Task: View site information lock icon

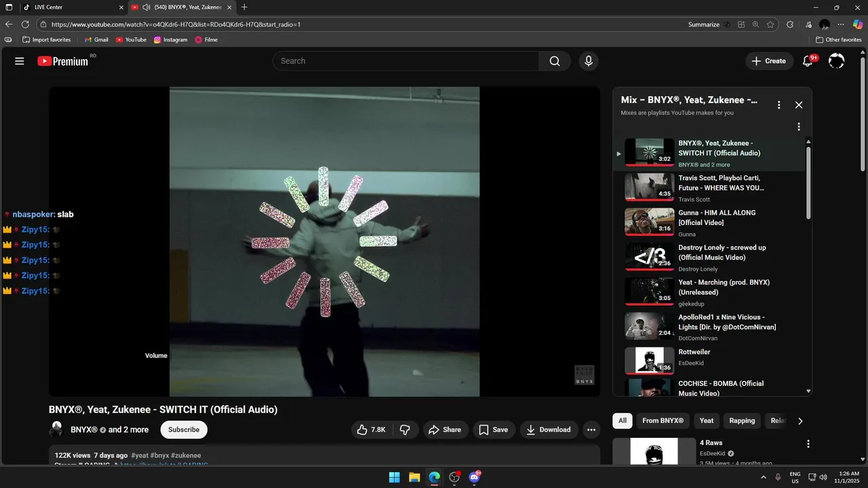Action: point(43,24)
